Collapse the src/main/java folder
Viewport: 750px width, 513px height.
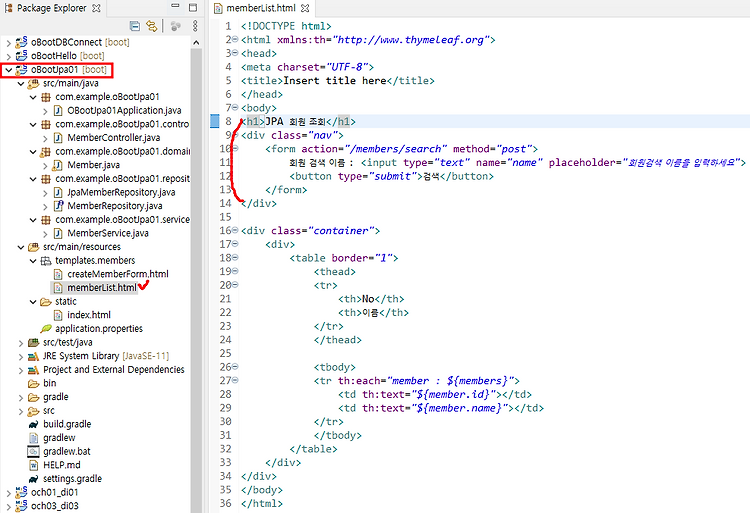[21, 83]
